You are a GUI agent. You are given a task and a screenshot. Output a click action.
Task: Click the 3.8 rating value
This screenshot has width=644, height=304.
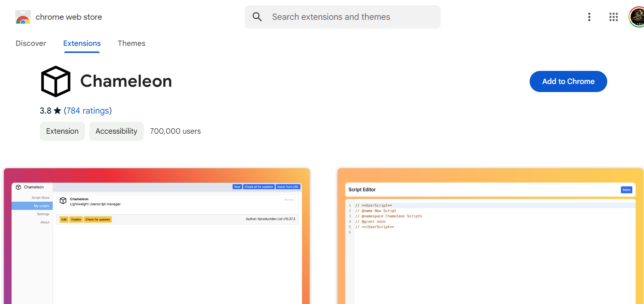[46, 111]
